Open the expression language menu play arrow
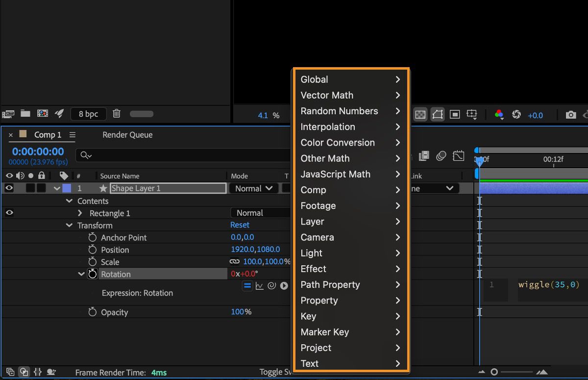The width and height of the screenshot is (588, 380). click(284, 286)
